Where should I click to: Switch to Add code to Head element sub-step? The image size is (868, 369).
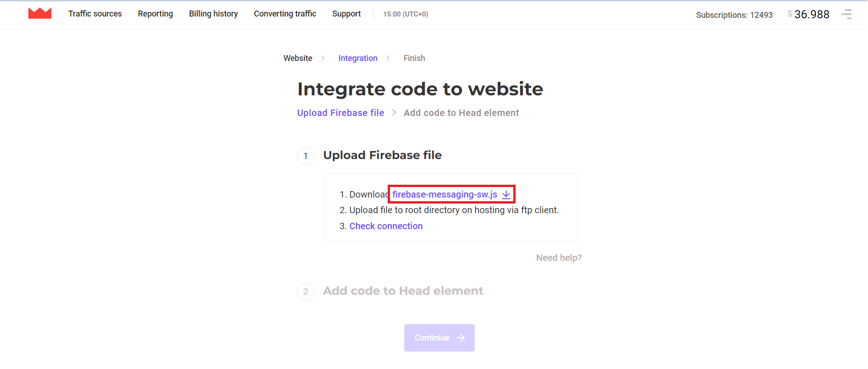[461, 113]
